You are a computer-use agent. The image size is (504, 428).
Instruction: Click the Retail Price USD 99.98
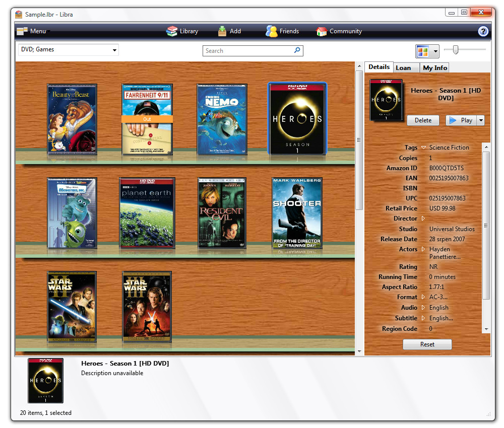443,208
